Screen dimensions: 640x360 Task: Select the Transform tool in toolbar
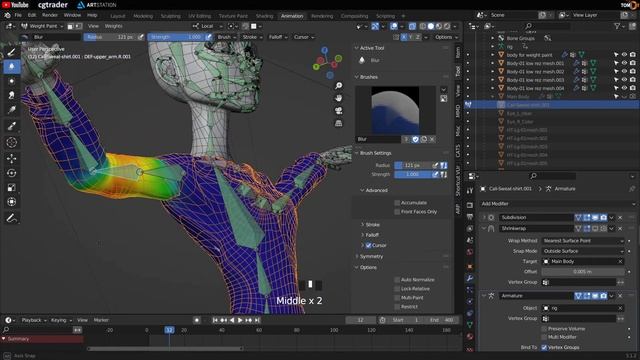[11, 202]
